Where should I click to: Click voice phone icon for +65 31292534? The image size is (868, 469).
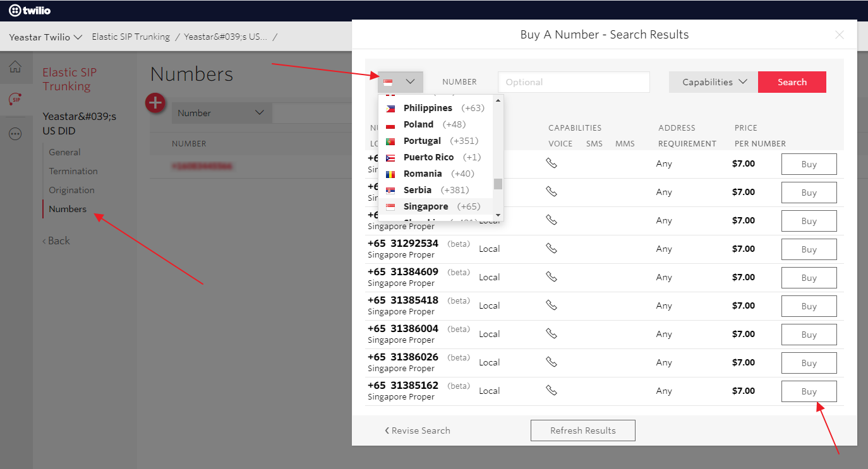pos(552,249)
